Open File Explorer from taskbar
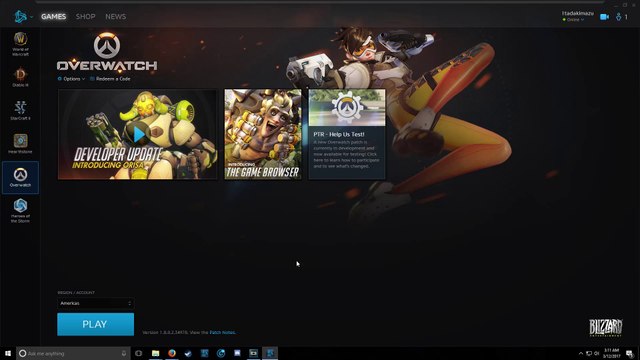Screen dimensions: 640x360 pyautogui.click(x=156, y=353)
